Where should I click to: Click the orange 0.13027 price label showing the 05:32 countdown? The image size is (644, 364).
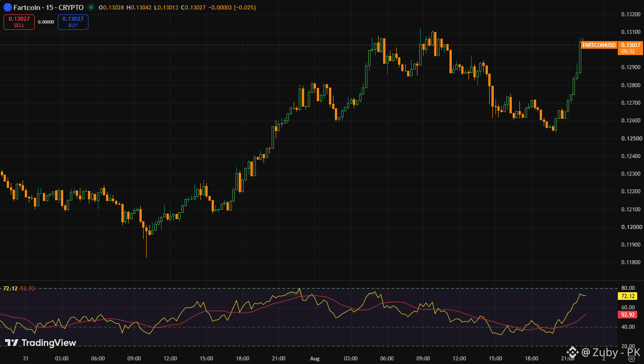click(x=630, y=48)
